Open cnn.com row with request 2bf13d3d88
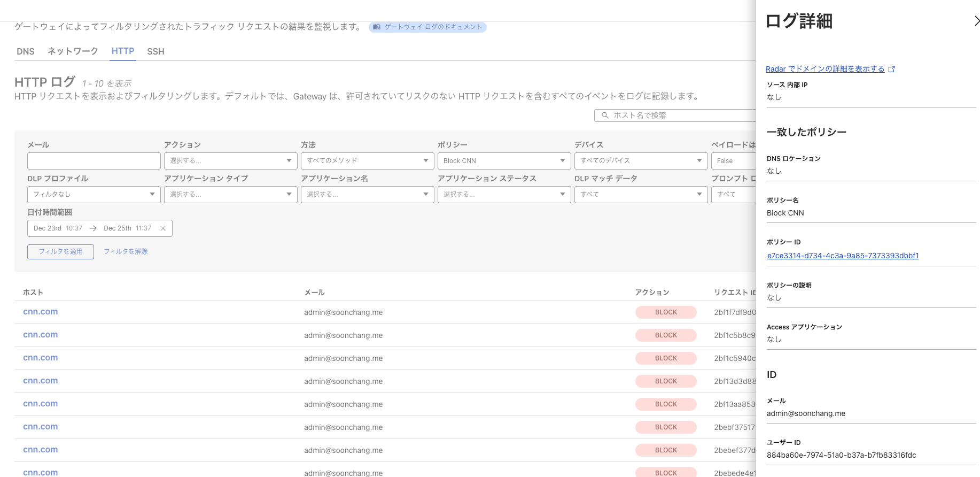Image resolution: width=980 pixels, height=477 pixels. pos(40,381)
